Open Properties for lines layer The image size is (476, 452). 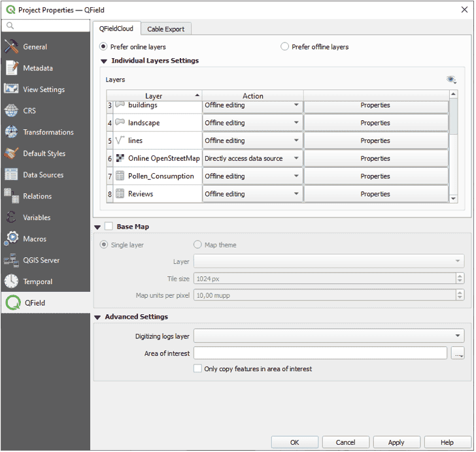(x=376, y=140)
